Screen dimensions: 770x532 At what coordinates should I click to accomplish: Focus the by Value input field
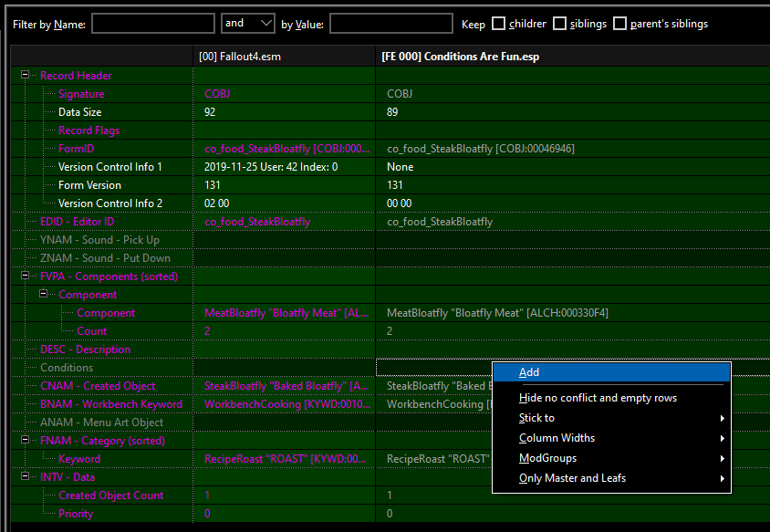(390, 23)
